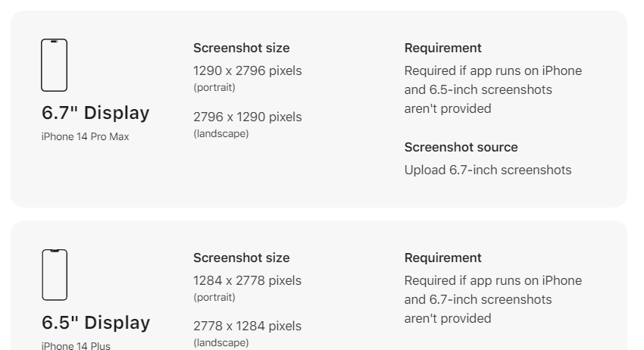Click the (portrait) label under 1290 x 2796
This screenshot has width=644, height=350.
pos(214,88)
